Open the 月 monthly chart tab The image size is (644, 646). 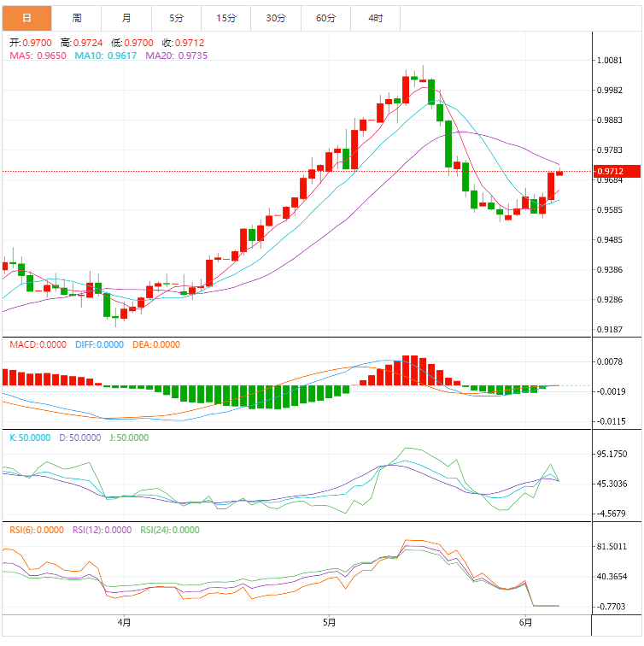click(126, 18)
